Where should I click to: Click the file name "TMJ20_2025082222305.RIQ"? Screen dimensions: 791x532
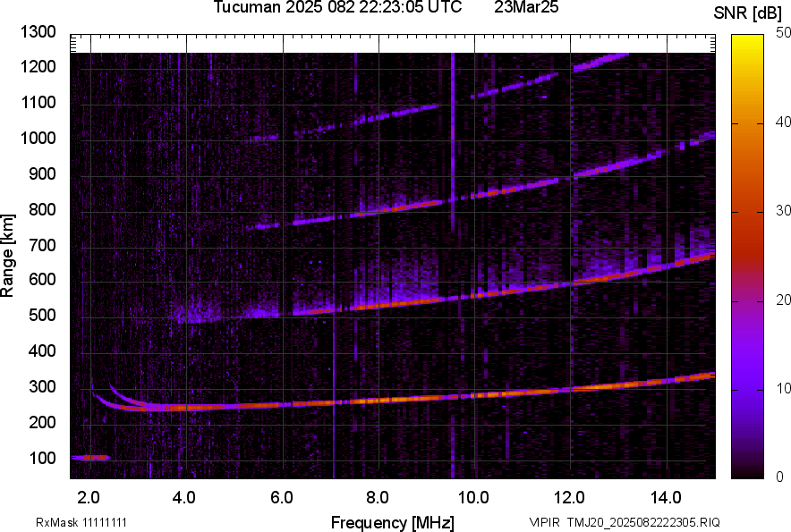point(643,522)
